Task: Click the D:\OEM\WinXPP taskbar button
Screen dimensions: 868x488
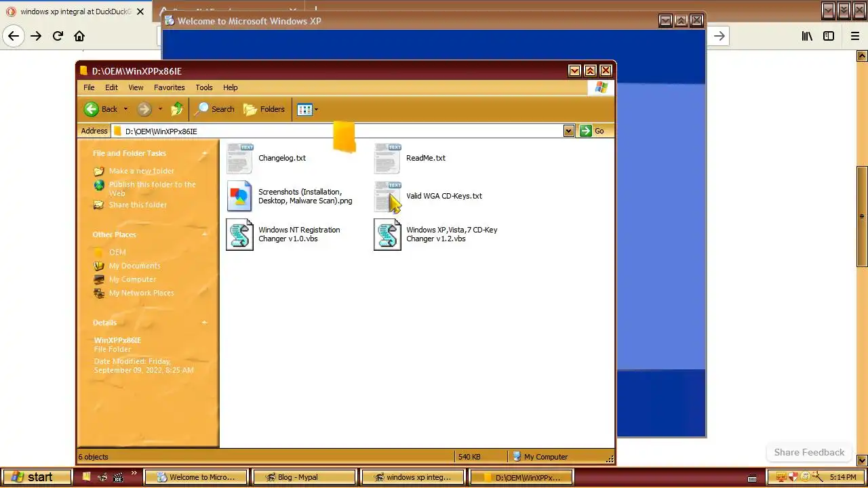Action: coord(521,477)
